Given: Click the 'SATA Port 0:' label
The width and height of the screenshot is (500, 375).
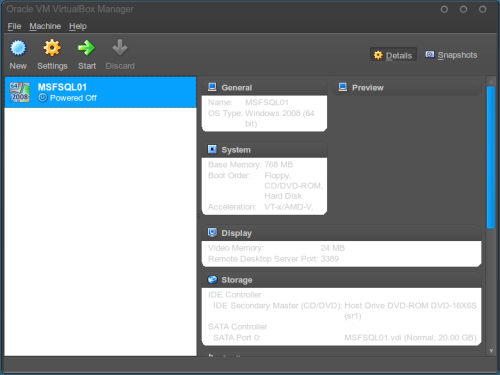Looking at the screenshot, I should click(x=237, y=338).
